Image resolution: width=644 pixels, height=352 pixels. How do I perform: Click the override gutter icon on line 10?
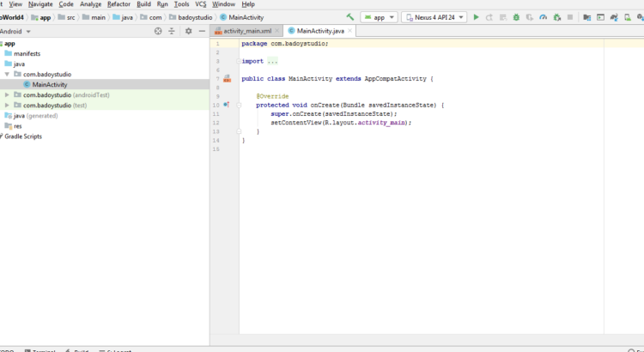[x=227, y=105]
